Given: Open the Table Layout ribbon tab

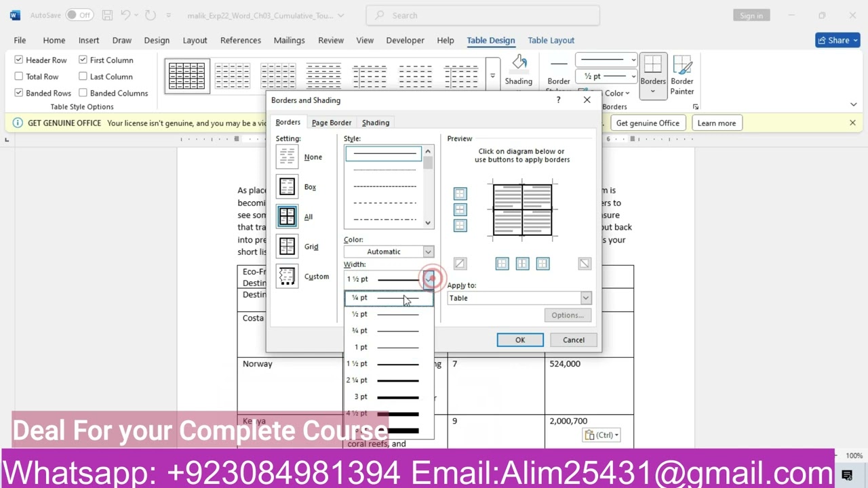Looking at the screenshot, I should (x=551, y=40).
